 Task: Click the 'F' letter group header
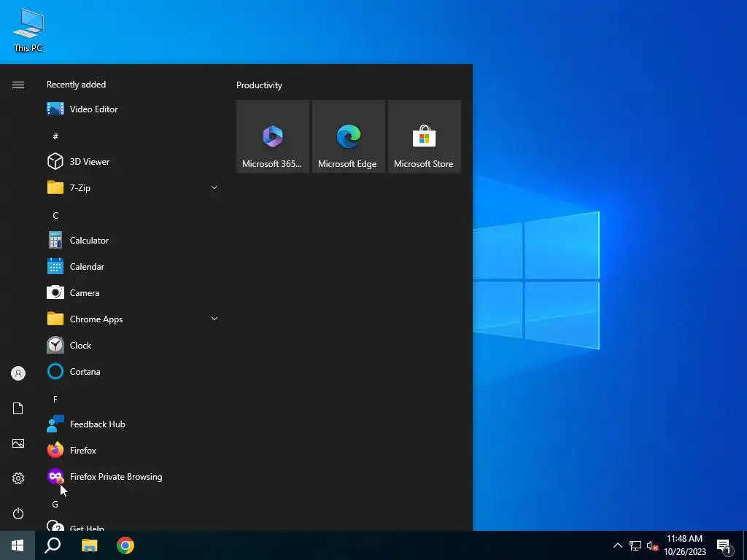click(x=55, y=399)
